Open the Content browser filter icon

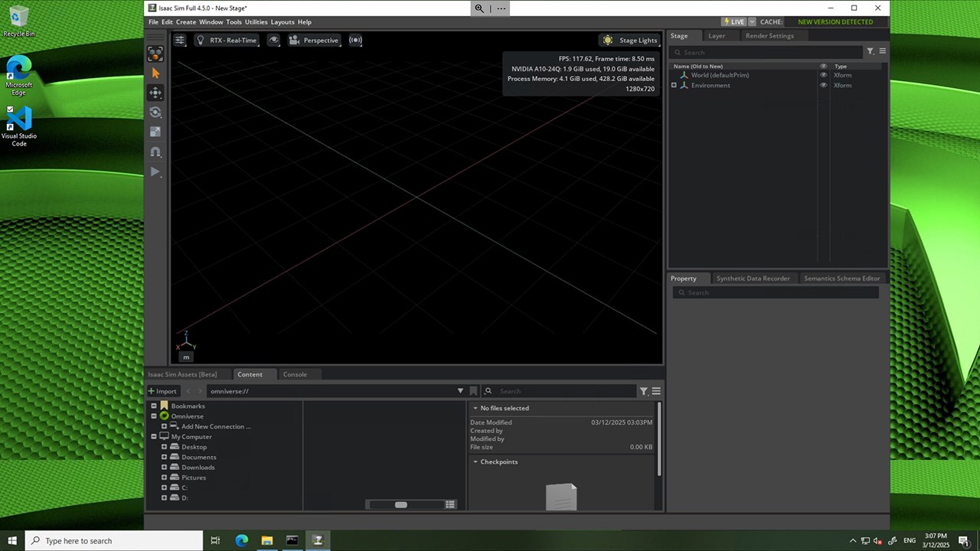point(644,391)
